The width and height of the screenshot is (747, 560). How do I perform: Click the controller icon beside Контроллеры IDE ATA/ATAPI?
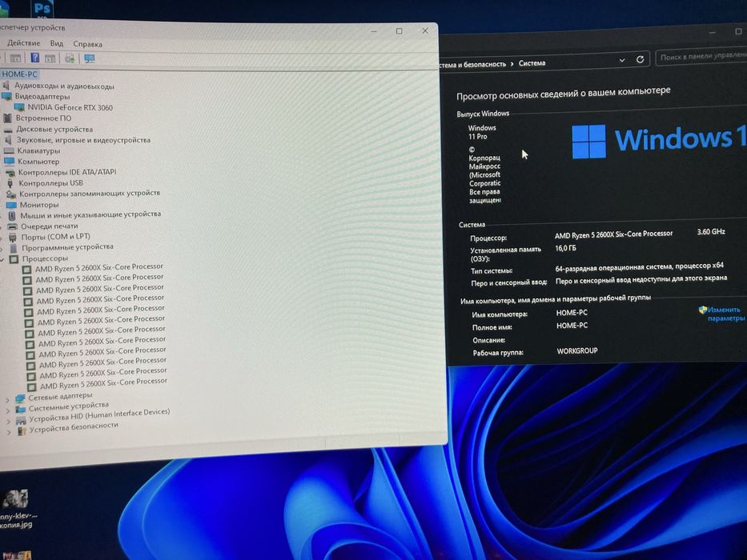pyautogui.click(x=10, y=172)
